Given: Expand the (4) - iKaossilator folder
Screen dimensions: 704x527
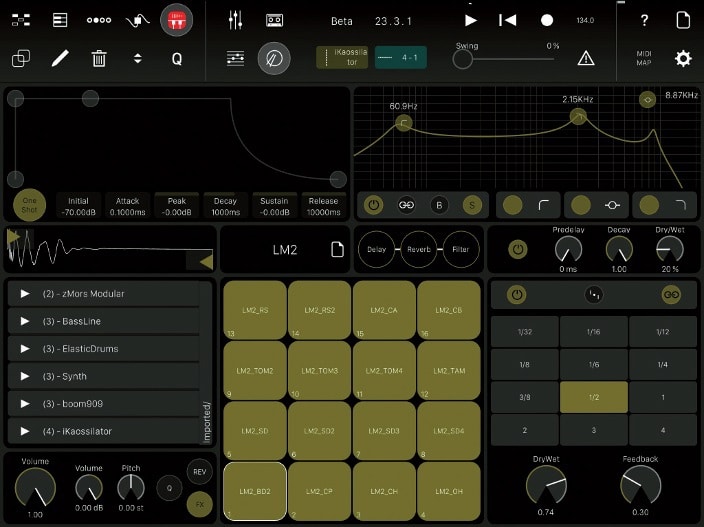Looking at the screenshot, I should (x=103, y=431).
